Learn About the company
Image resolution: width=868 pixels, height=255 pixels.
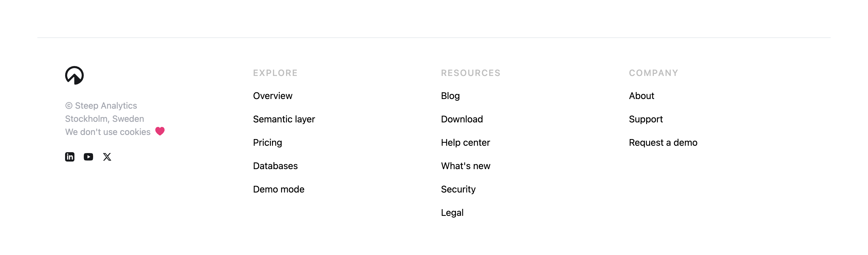[642, 96]
